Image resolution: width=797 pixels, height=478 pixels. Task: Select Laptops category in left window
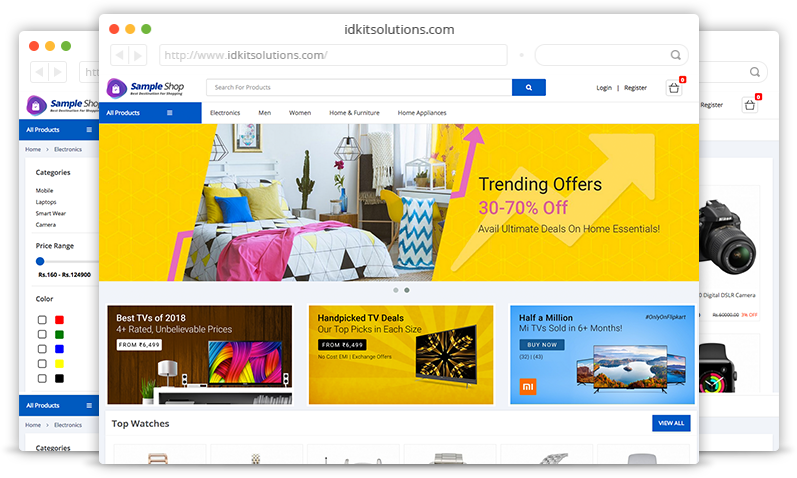[46, 202]
